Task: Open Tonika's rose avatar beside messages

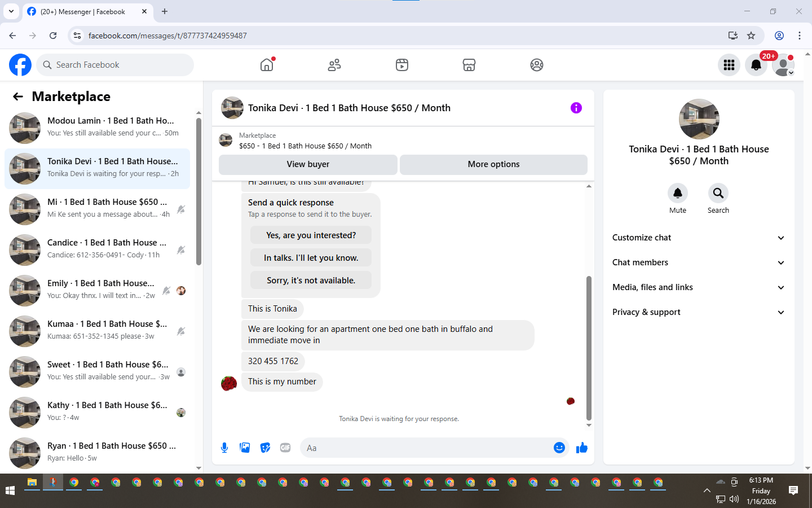Action: (x=229, y=383)
